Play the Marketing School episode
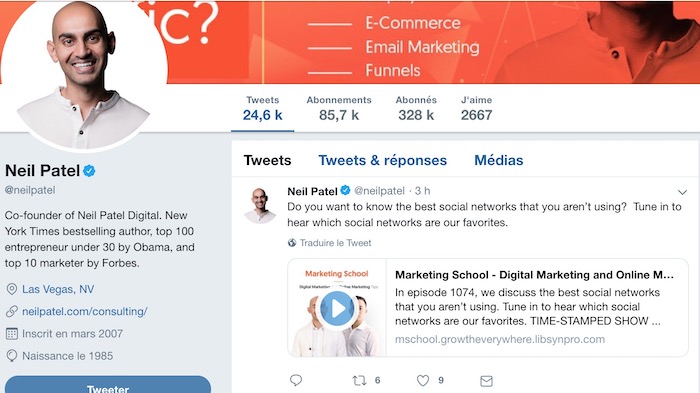This screenshot has height=393, width=700. coord(337,308)
